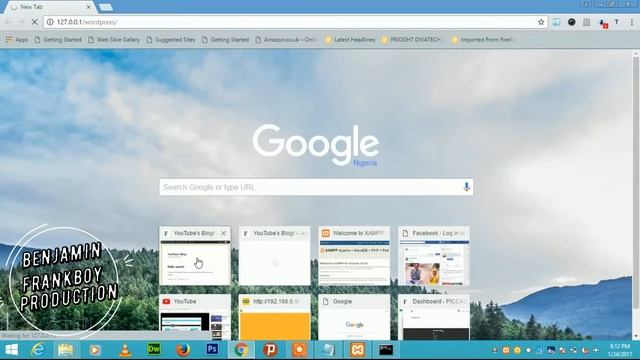The width and height of the screenshot is (640, 360).
Task: Open the XAMPP control panel taskbar icon
Action: tap(357, 350)
